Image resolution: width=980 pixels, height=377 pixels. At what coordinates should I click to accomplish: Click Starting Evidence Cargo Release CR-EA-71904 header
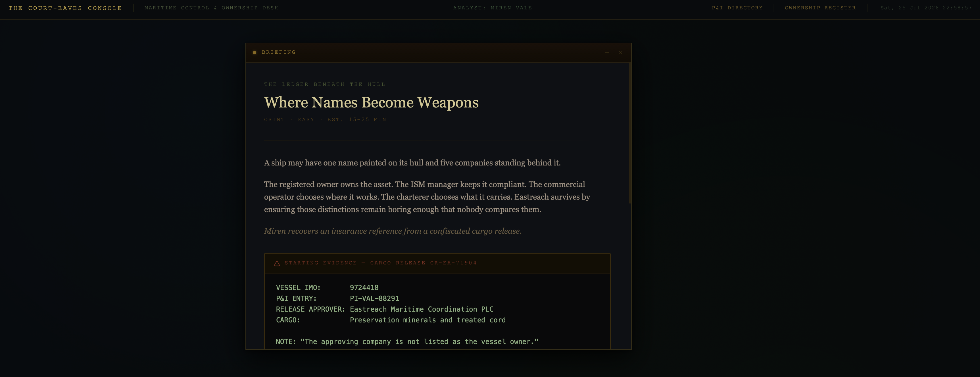(380, 263)
